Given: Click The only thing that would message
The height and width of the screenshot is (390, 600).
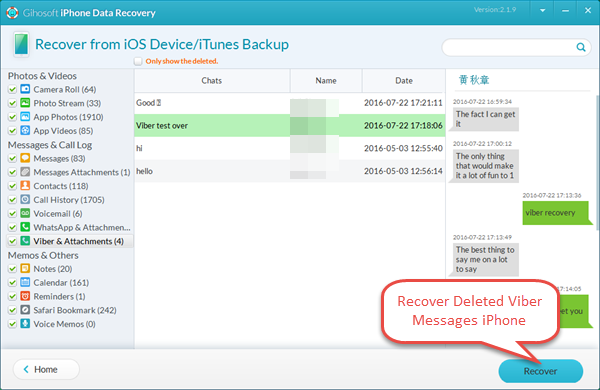Looking at the screenshot, I should click(x=485, y=166).
